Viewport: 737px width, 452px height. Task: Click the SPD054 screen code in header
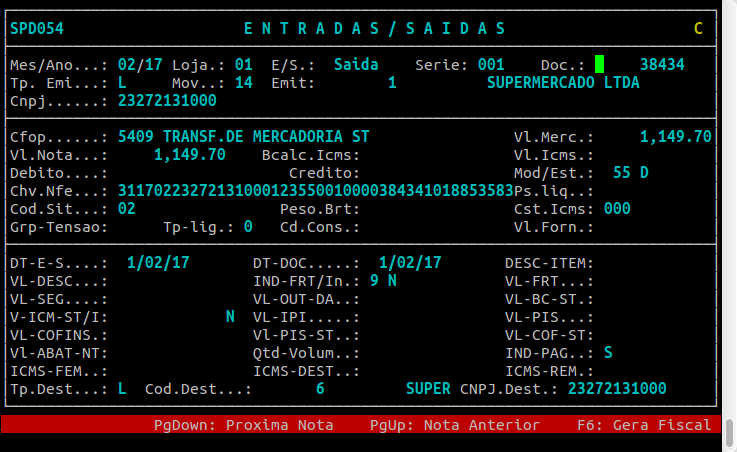coord(36,28)
